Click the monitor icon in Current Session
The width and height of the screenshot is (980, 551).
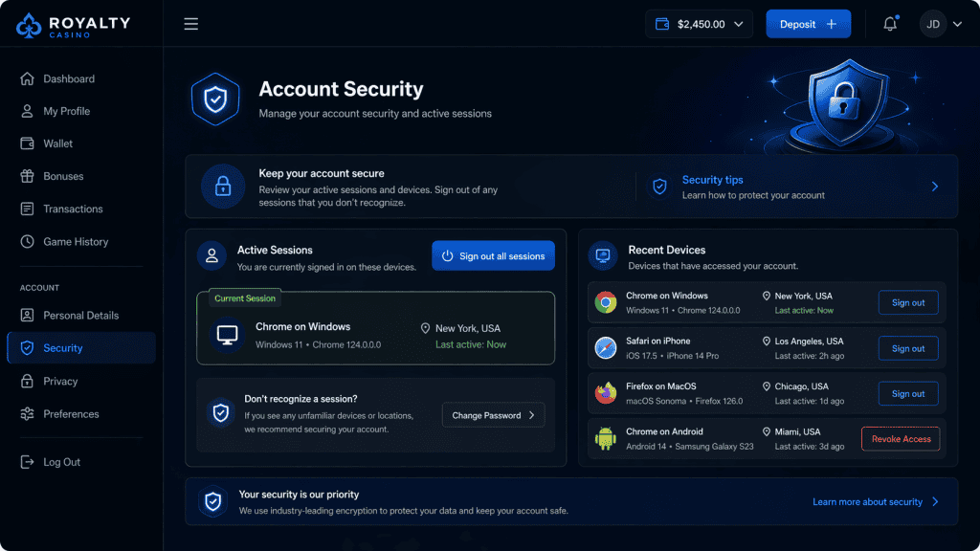pyautogui.click(x=228, y=335)
